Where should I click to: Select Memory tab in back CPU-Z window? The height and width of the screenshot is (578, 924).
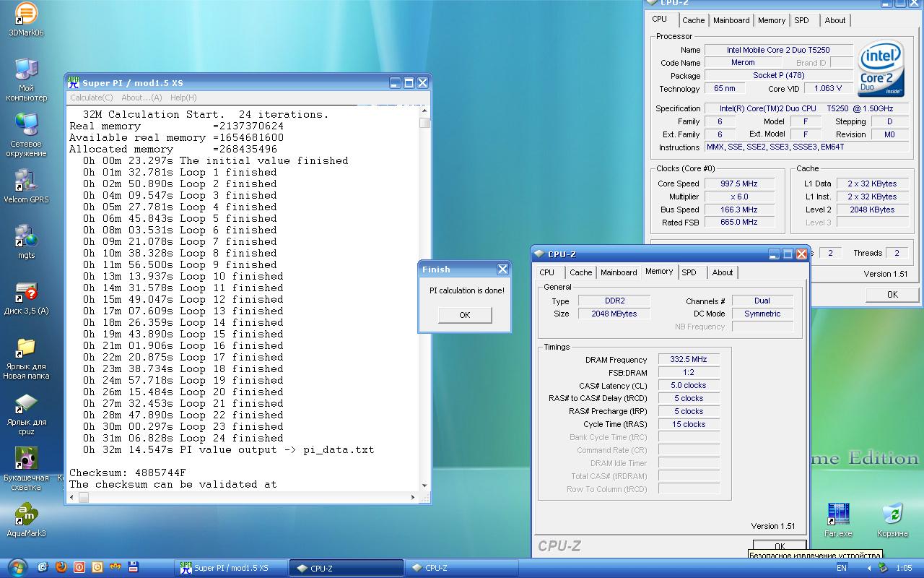coord(772,20)
